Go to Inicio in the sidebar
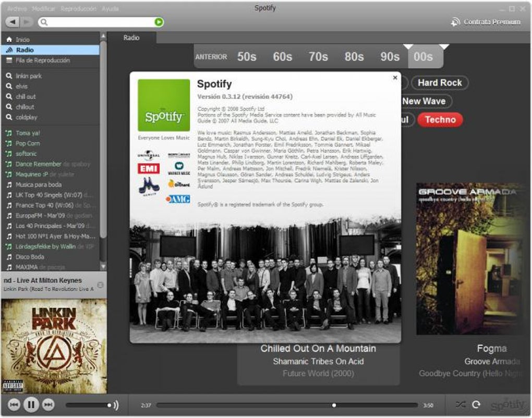532x418 pixels. [x=51, y=40]
